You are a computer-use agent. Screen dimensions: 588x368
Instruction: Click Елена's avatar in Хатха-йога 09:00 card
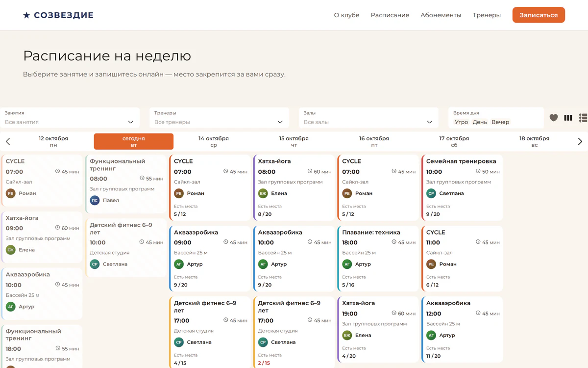(x=11, y=250)
